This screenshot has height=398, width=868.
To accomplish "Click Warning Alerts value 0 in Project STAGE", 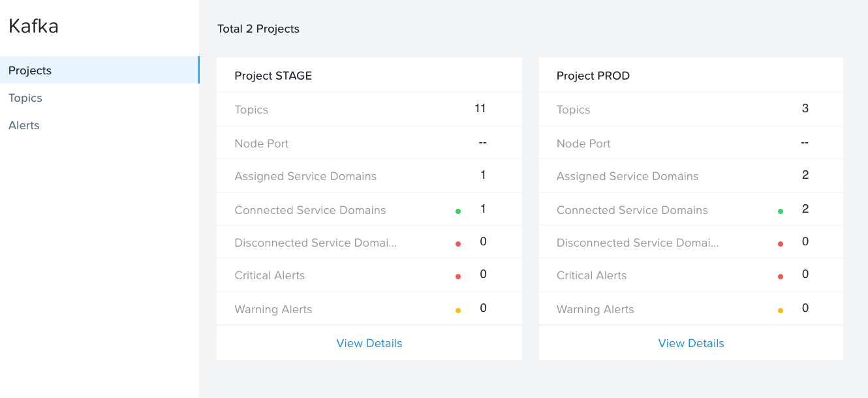I will [484, 308].
